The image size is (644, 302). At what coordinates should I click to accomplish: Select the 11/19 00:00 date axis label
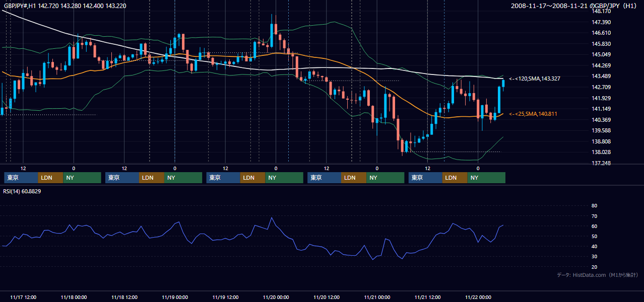click(175, 297)
